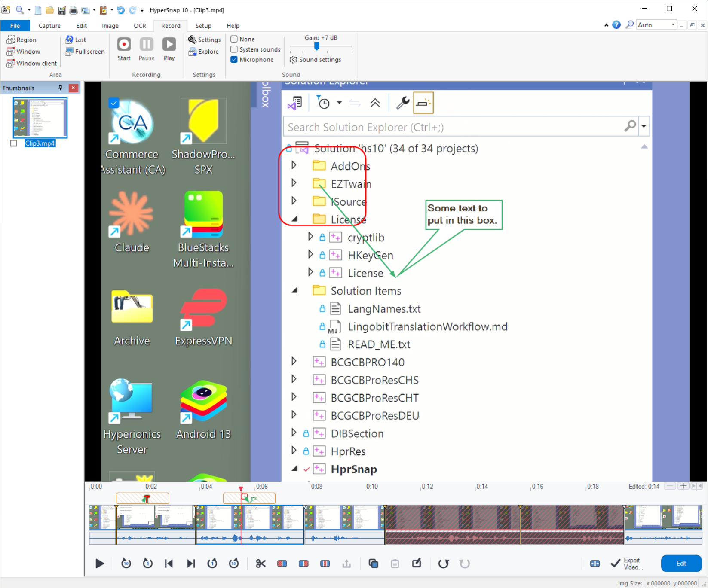The width and height of the screenshot is (708, 588).
Task: Click the clipboard paste icon in quick access toolbar
Action: (104, 10)
